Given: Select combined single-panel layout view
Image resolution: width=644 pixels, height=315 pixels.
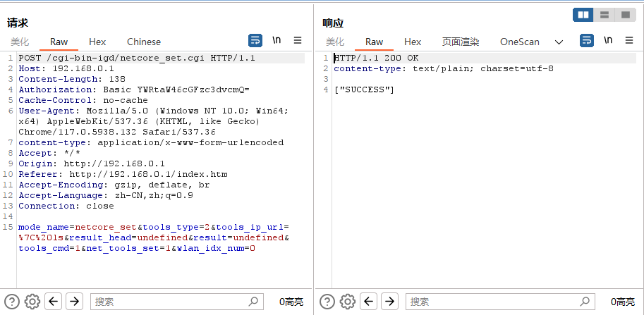Looking at the screenshot, I should click(x=626, y=16).
